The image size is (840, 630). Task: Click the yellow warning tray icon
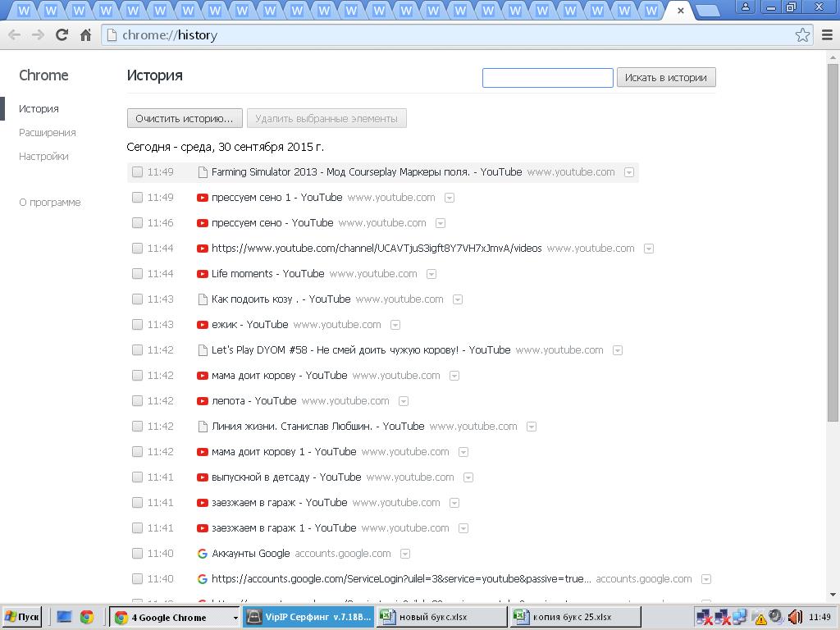pos(760,619)
